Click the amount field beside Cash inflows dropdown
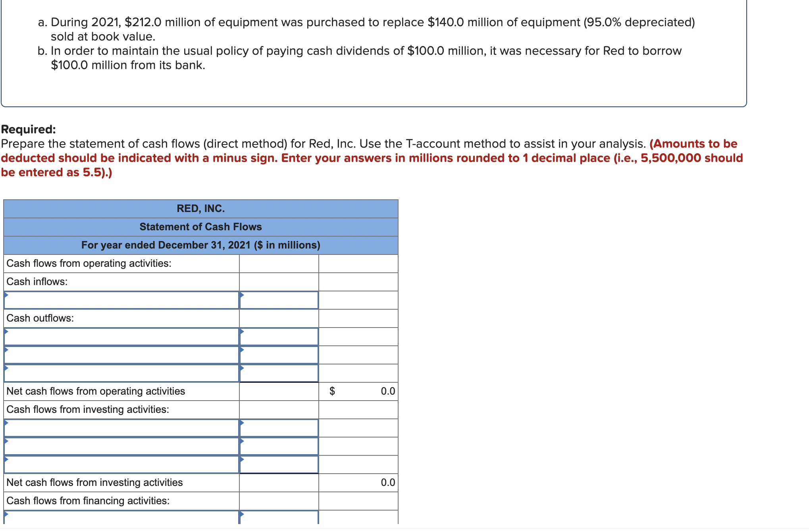Viewport: 809px width, 532px height. point(279,300)
